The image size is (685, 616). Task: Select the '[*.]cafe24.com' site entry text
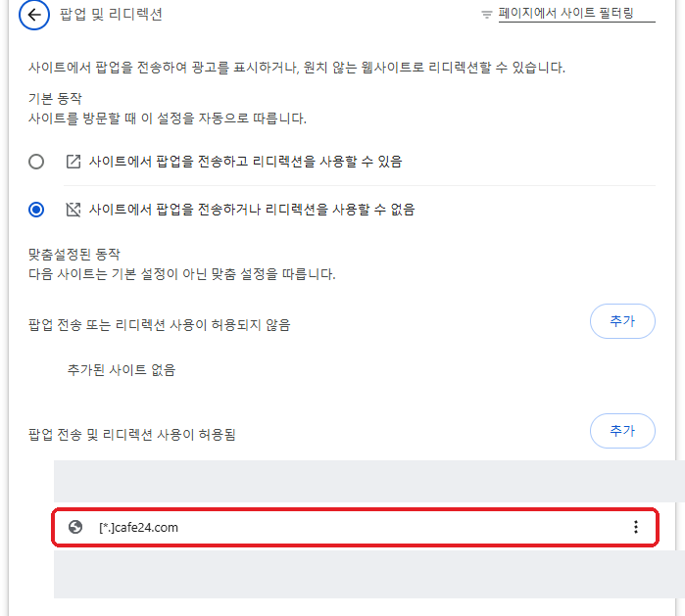coord(138,528)
